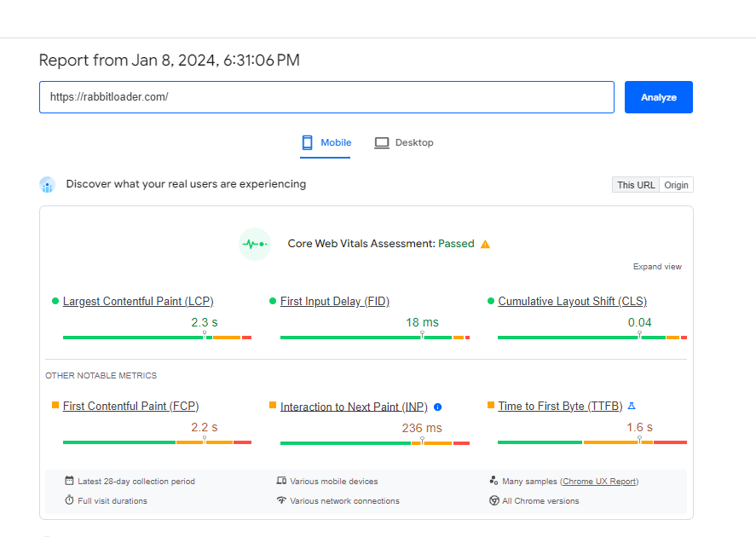The image size is (756, 537).
Task: Click the real users experience avatar icon
Action: click(x=47, y=184)
